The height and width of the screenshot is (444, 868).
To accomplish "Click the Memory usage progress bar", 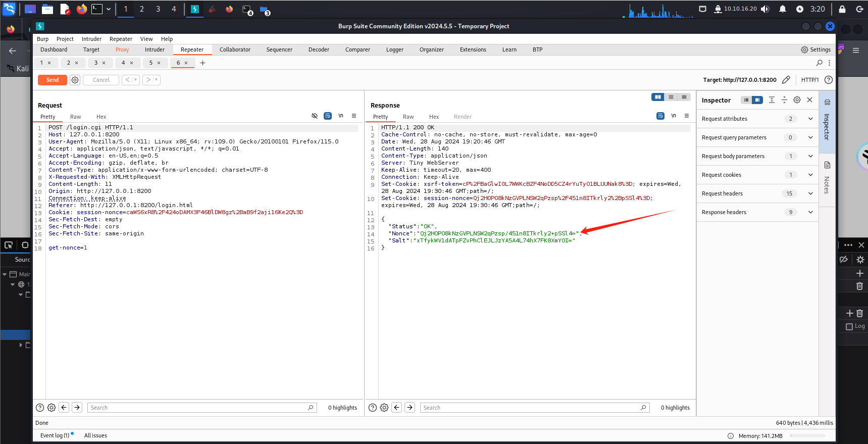I will (808, 436).
